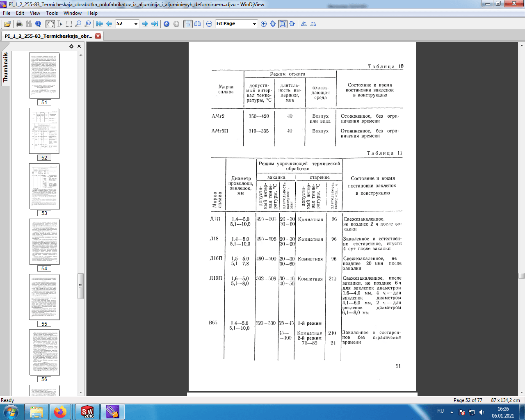Go to the first page
This screenshot has width=525, height=420.
[100, 24]
